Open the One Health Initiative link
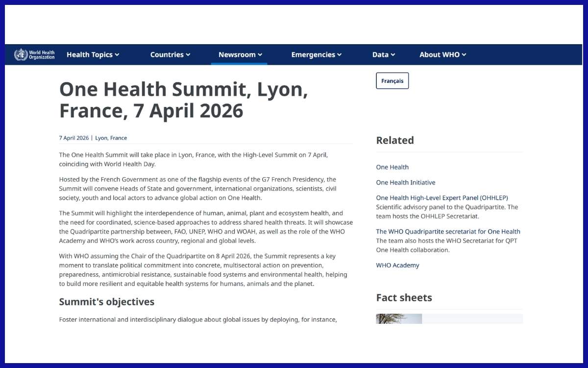The image size is (588, 368). click(x=406, y=182)
